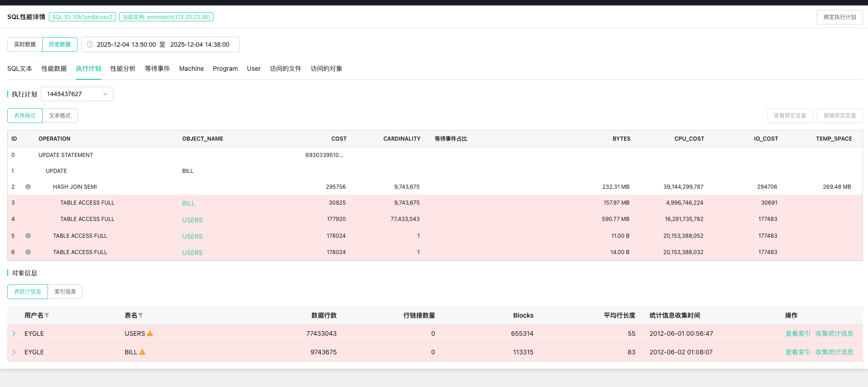Open the 访问的对象 tab
Screen dimensions: 868x387
click(x=326, y=69)
